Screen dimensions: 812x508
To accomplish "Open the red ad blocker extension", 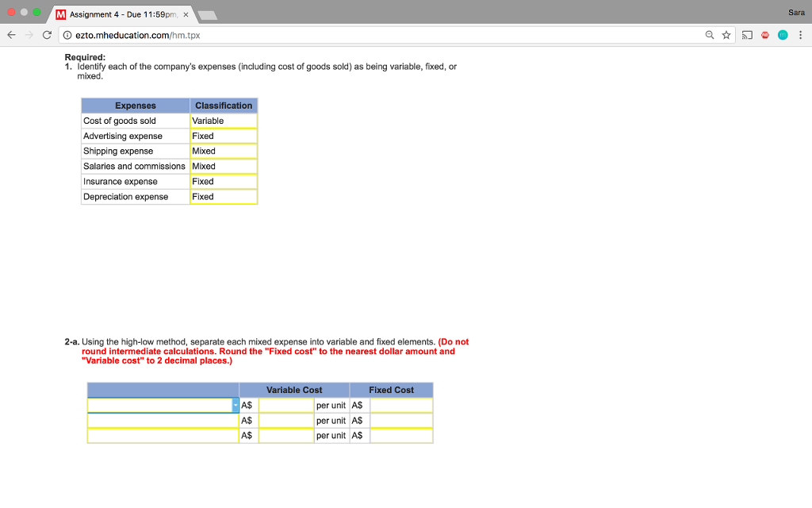I will click(x=765, y=35).
